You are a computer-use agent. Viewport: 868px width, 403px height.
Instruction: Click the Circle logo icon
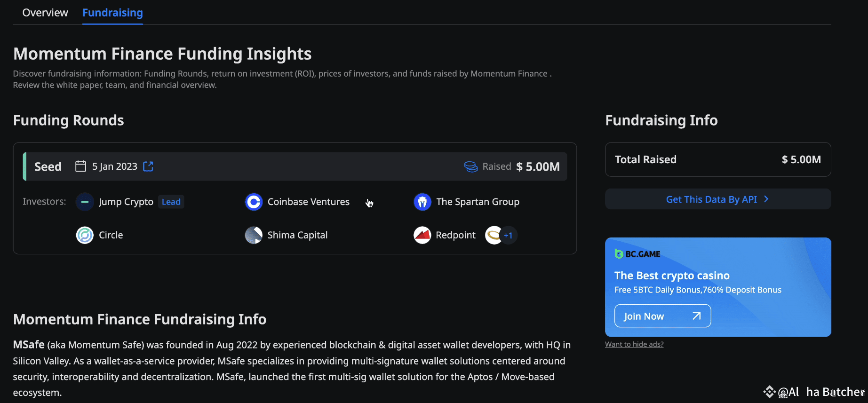tap(85, 235)
